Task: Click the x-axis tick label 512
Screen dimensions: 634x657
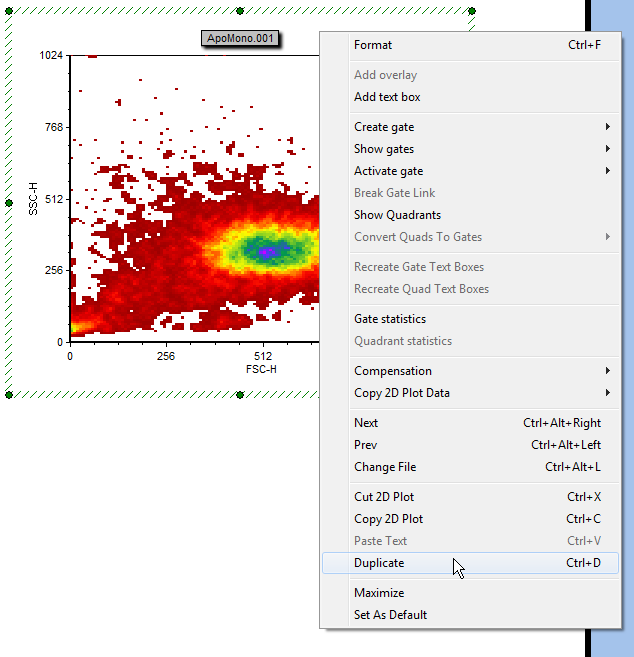Action: point(263,356)
